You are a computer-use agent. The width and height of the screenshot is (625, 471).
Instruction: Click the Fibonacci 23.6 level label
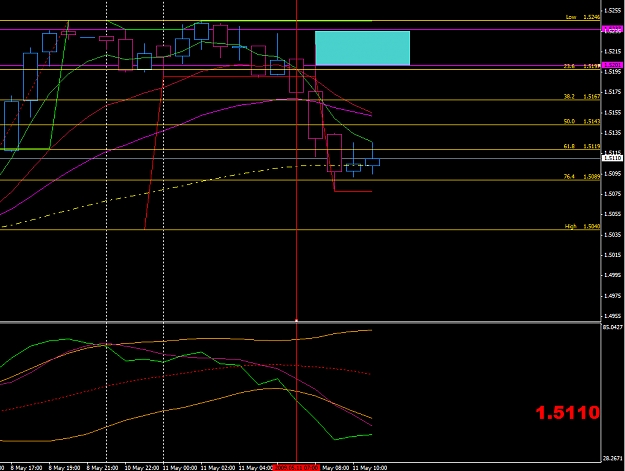pyautogui.click(x=582, y=66)
